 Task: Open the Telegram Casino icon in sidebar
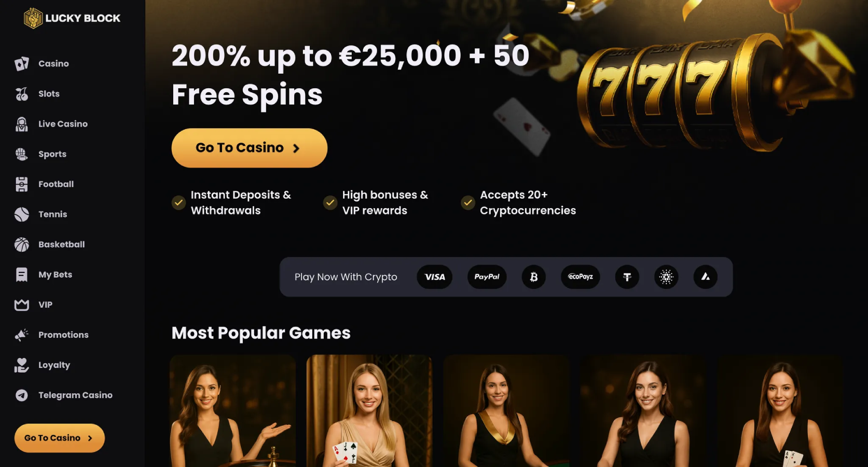[22, 395]
